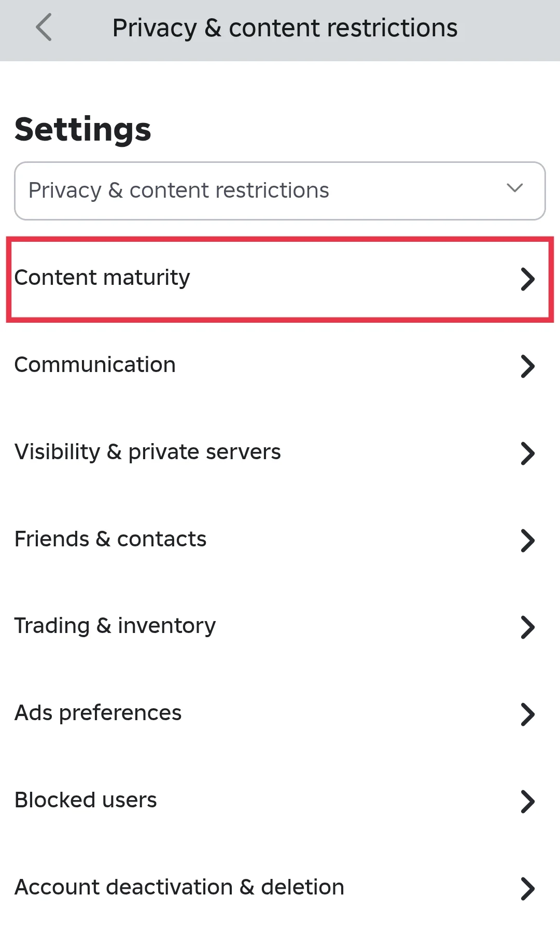The image size is (560, 936).
Task: View the Blocked users list
Action: pos(86,801)
